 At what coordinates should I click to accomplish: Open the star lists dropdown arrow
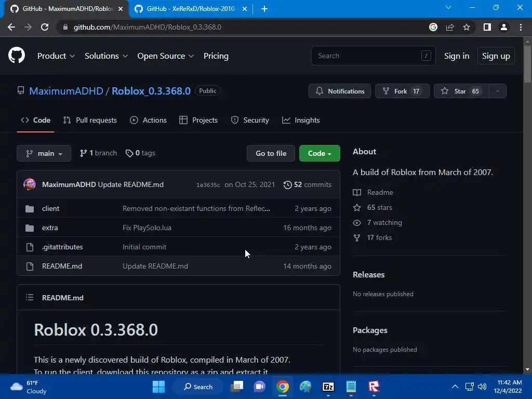pyautogui.click(x=498, y=91)
